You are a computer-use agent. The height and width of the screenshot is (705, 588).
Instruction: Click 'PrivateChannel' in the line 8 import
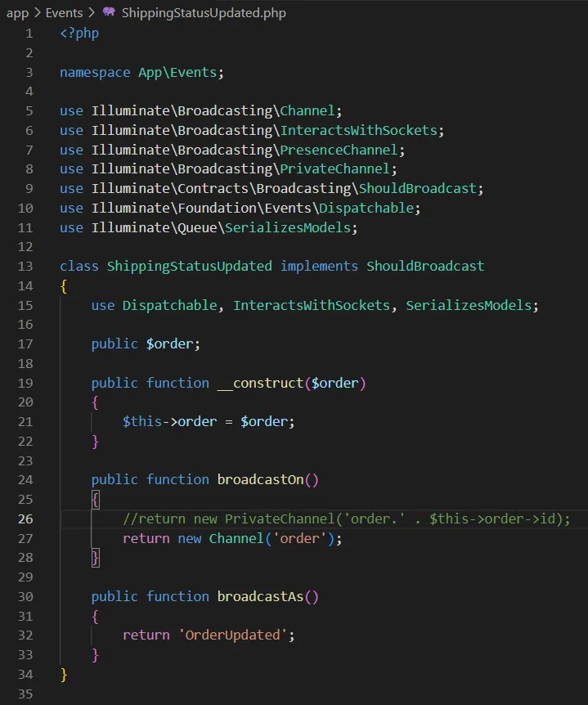(x=334, y=169)
